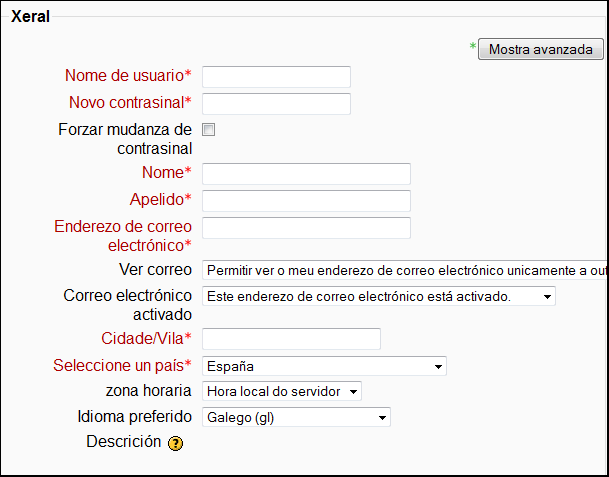The height and width of the screenshot is (477, 609).
Task: Click the Idioma preferido label
Action: pos(134,416)
